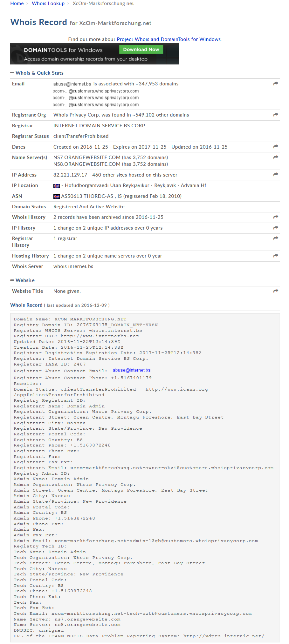
Task: Click Admin Email admin-13gb address line
Action: click(x=136, y=541)
